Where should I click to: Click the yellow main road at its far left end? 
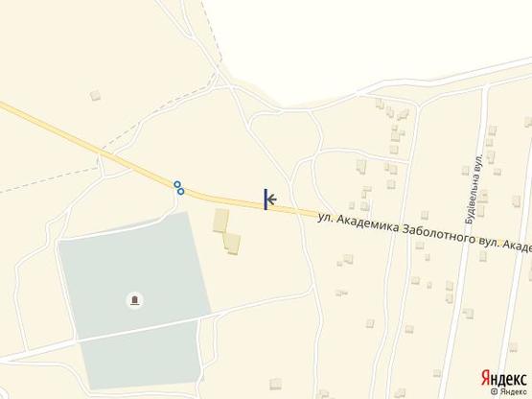(7, 107)
